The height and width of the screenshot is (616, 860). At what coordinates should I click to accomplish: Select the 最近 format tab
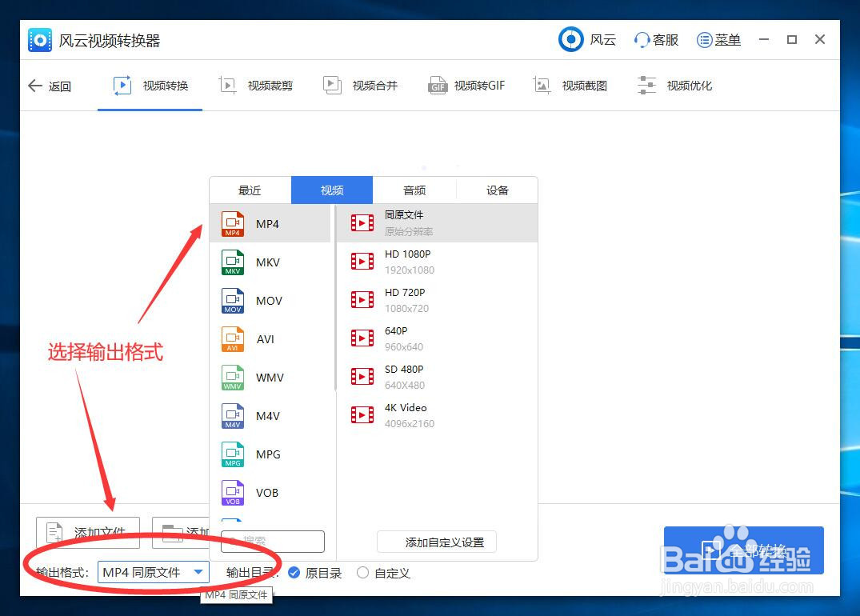point(250,190)
